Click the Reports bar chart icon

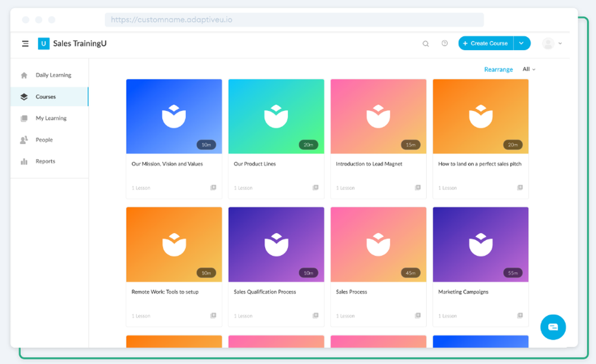24,161
